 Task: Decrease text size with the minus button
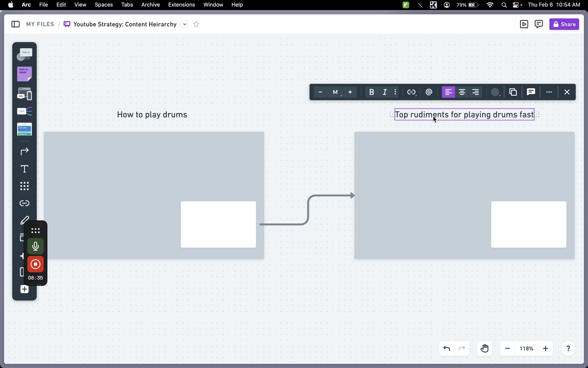coord(320,92)
